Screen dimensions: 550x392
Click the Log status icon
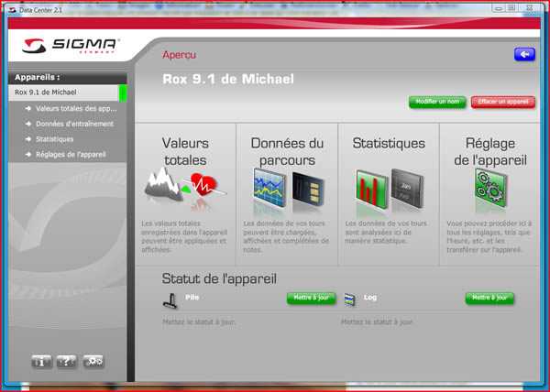coord(349,299)
